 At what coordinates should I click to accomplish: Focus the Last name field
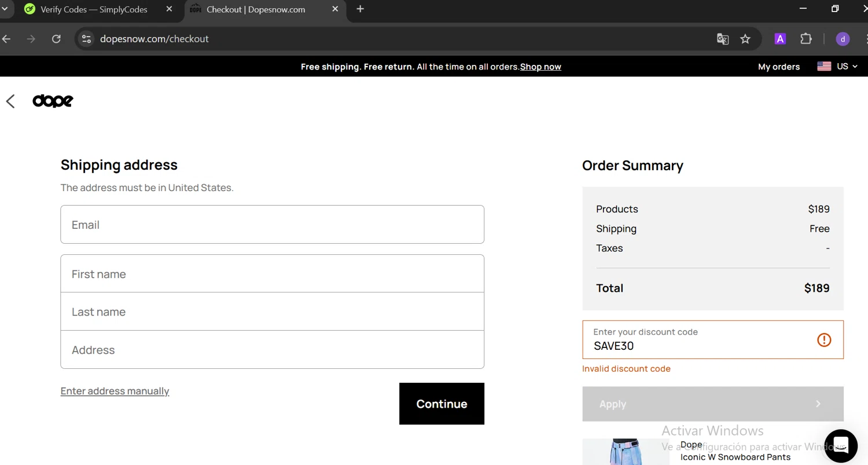[x=272, y=312]
